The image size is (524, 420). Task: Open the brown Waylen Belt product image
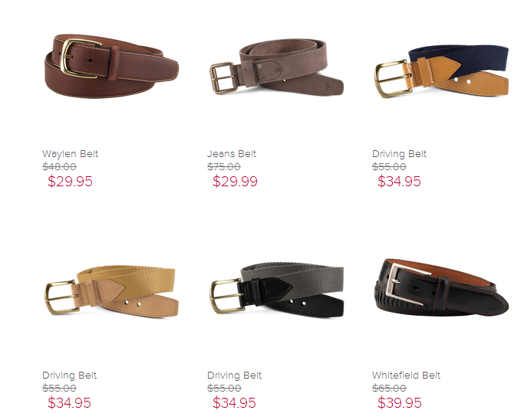pos(111,66)
